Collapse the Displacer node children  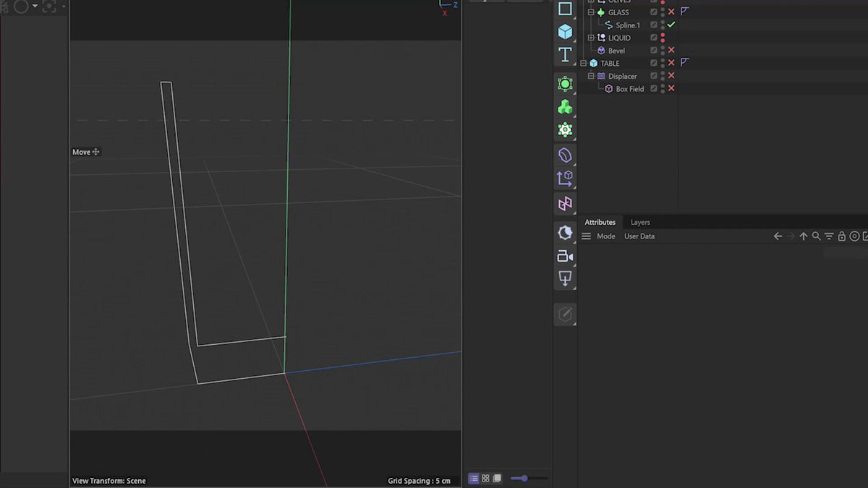pos(591,76)
